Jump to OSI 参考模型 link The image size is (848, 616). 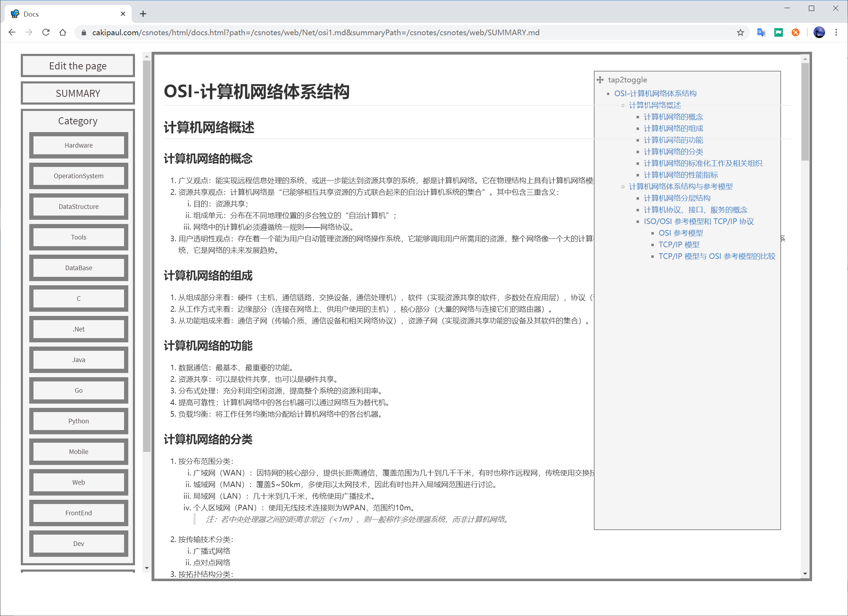click(681, 233)
